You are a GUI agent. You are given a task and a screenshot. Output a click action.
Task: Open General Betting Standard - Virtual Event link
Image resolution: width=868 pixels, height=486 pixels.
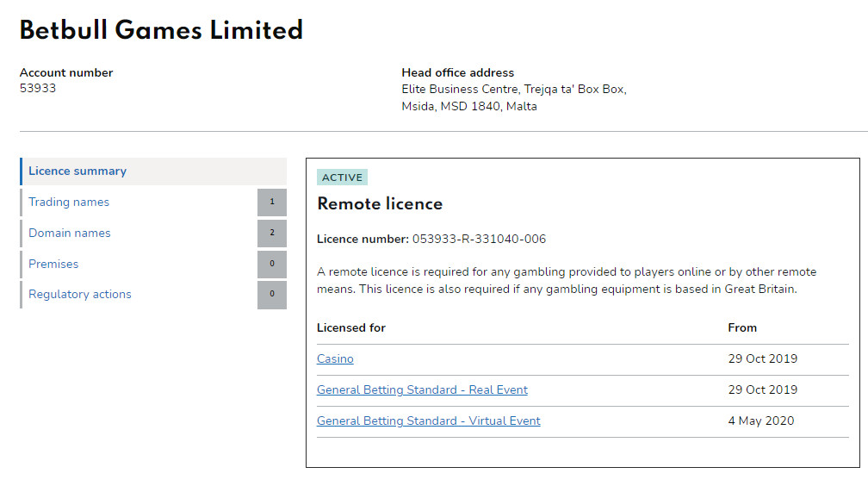[428, 421]
